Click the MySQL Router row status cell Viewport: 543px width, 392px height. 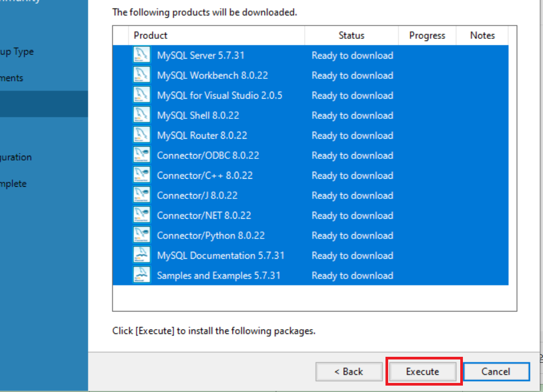pyautogui.click(x=352, y=135)
